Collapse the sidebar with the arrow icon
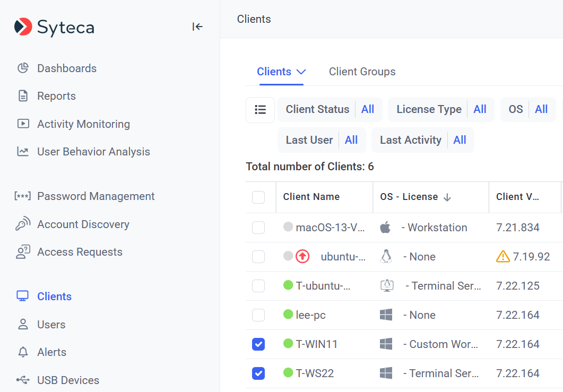 coord(197,27)
